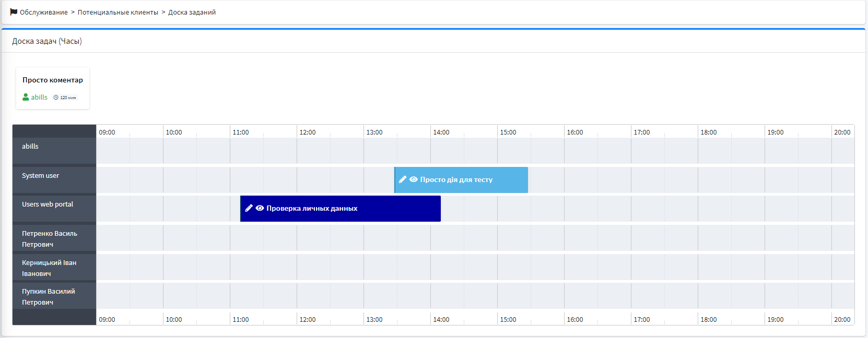Select Керницький Іван Іванович row
The height and width of the screenshot is (338, 868).
tap(49, 268)
